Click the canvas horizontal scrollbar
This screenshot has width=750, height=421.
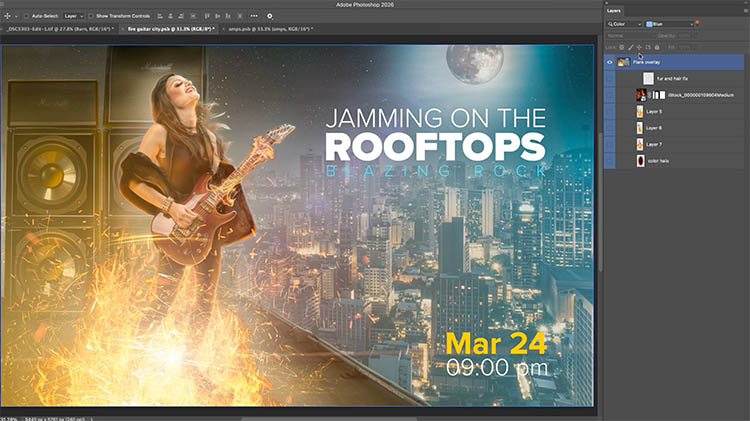pos(329,419)
